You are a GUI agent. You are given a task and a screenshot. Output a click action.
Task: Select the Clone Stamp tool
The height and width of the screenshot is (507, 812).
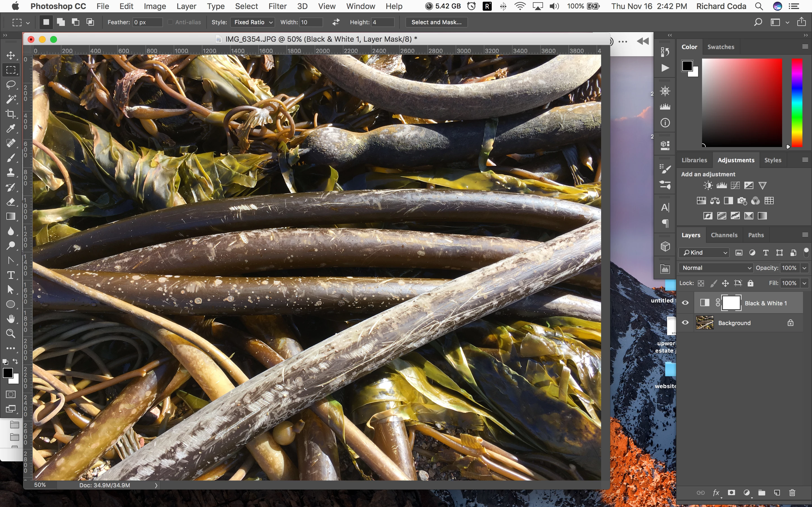[x=11, y=173]
